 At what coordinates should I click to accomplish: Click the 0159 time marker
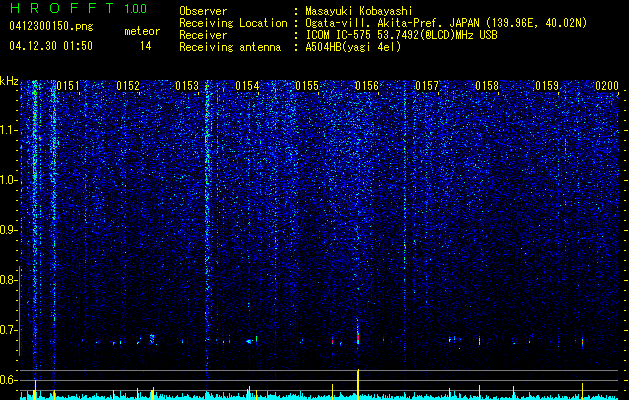pyautogui.click(x=547, y=86)
